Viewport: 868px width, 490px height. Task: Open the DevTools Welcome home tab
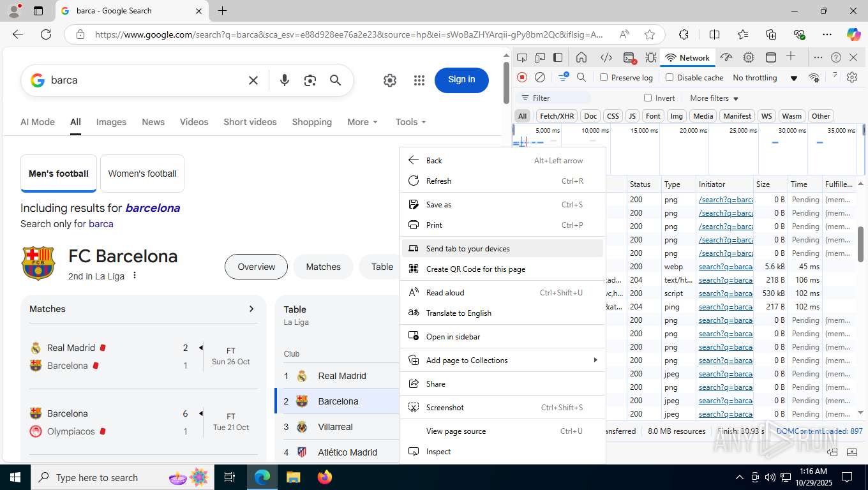click(581, 57)
